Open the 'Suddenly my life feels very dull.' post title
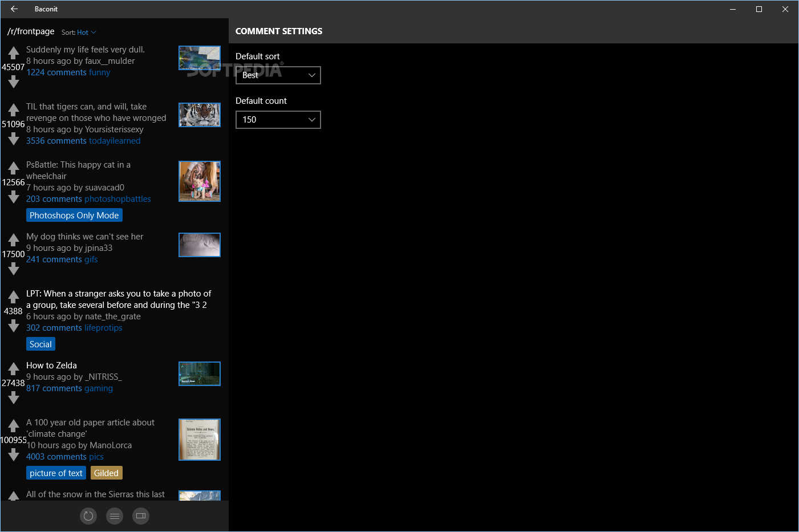 [x=86, y=50]
